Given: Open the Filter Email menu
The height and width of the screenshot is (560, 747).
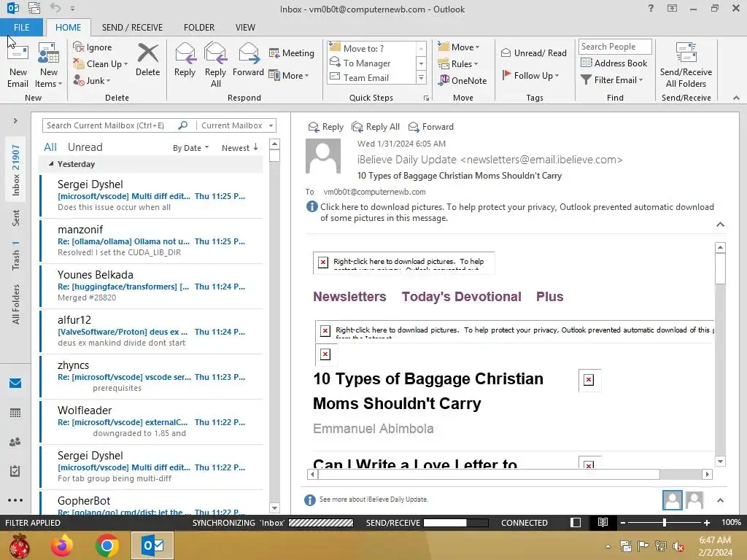Looking at the screenshot, I should pyautogui.click(x=612, y=80).
